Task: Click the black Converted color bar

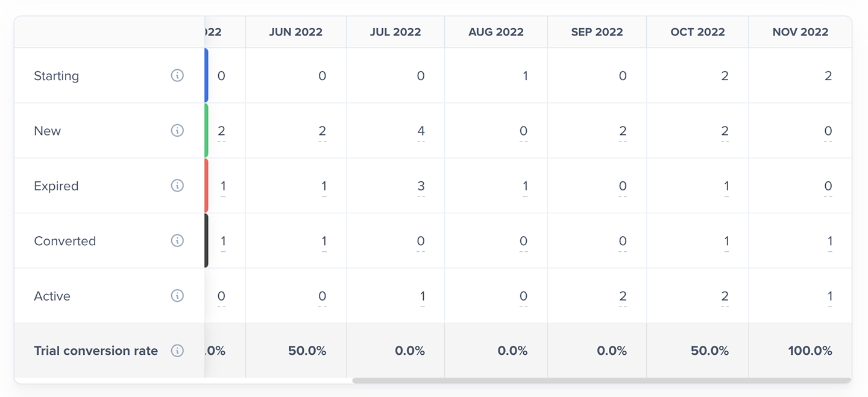Action: tap(206, 240)
